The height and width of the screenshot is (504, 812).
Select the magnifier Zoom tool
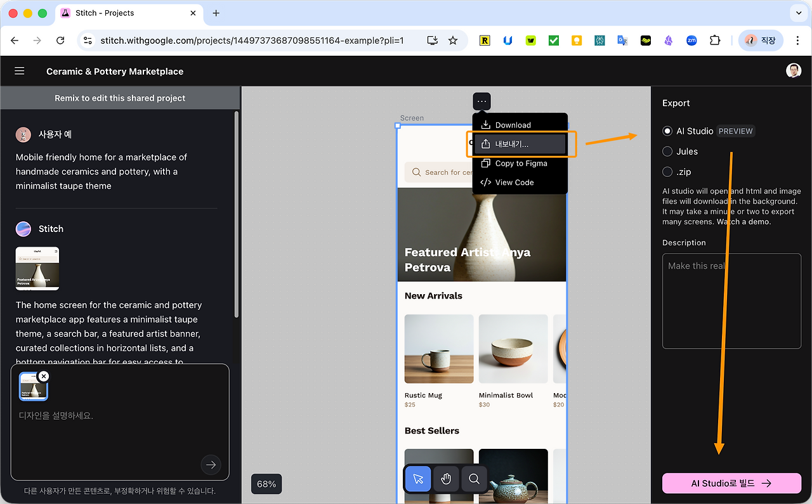click(x=474, y=479)
